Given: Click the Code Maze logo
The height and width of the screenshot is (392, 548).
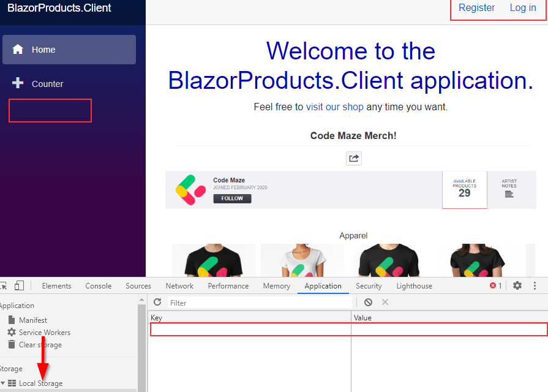Looking at the screenshot, I should pos(190,190).
